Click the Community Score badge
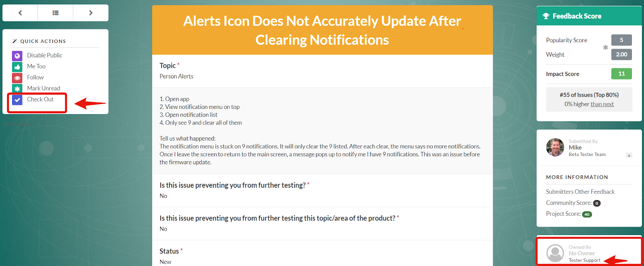 pyautogui.click(x=597, y=203)
